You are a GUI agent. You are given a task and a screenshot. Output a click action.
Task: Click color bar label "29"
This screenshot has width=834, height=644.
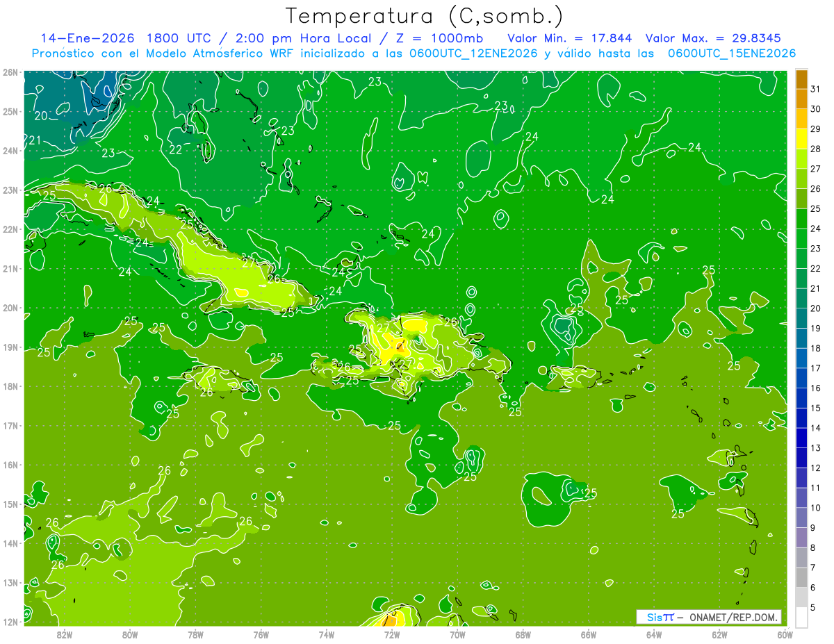(x=816, y=129)
